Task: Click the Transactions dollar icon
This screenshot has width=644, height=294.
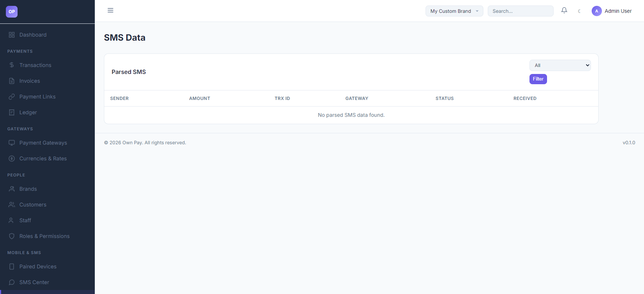Action: pyautogui.click(x=12, y=65)
